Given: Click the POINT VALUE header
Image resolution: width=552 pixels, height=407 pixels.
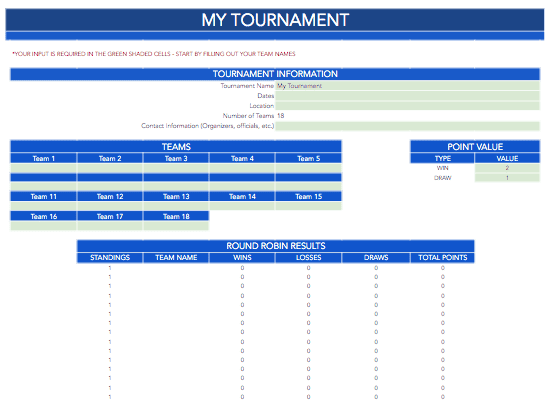Looking at the screenshot, I should point(475,146).
